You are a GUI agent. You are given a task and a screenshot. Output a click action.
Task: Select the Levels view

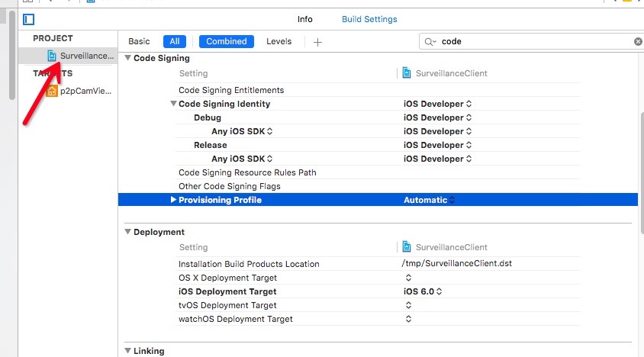tap(279, 41)
